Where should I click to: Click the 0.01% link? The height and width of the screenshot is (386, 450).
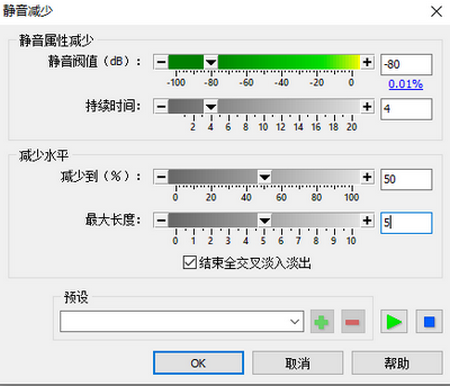click(x=405, y=84)
